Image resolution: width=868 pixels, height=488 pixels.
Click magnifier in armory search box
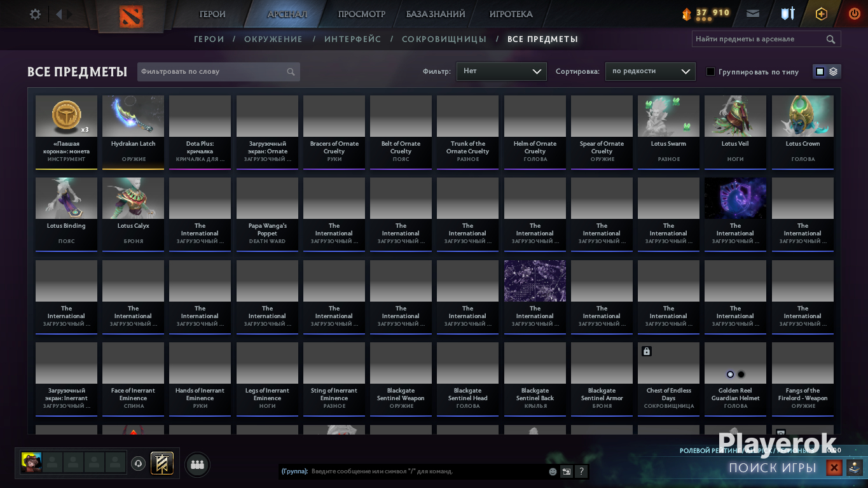(x=830, y=39)
